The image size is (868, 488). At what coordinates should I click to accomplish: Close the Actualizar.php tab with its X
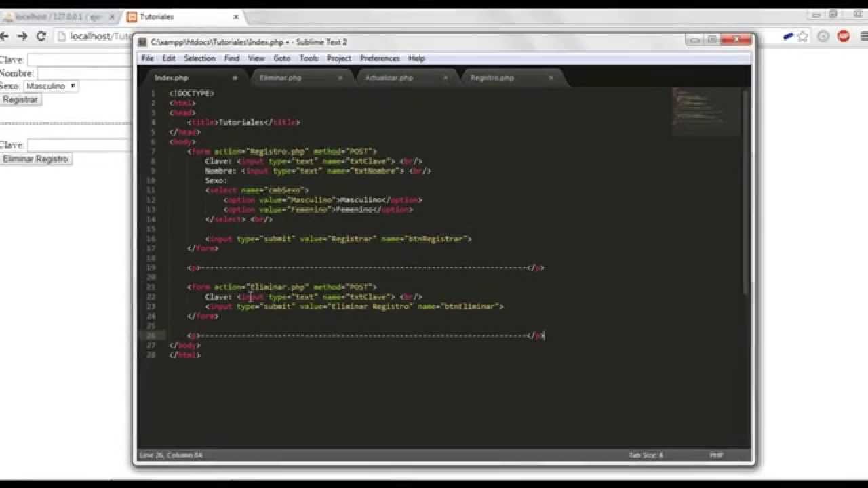(x=446, y=78)
